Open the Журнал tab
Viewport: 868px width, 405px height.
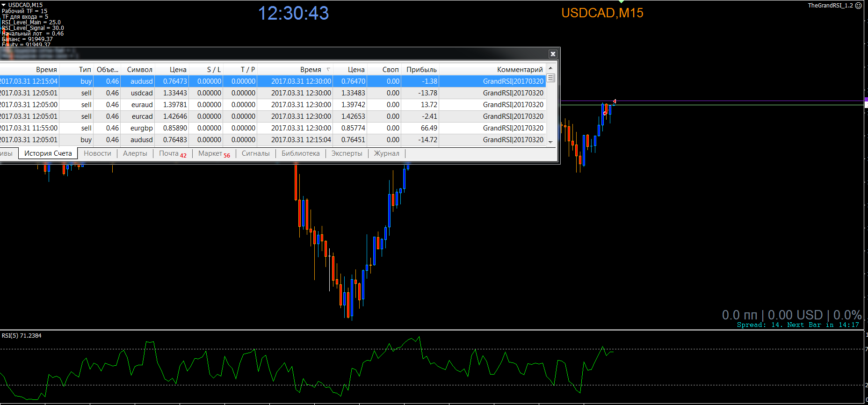point(386,153)
